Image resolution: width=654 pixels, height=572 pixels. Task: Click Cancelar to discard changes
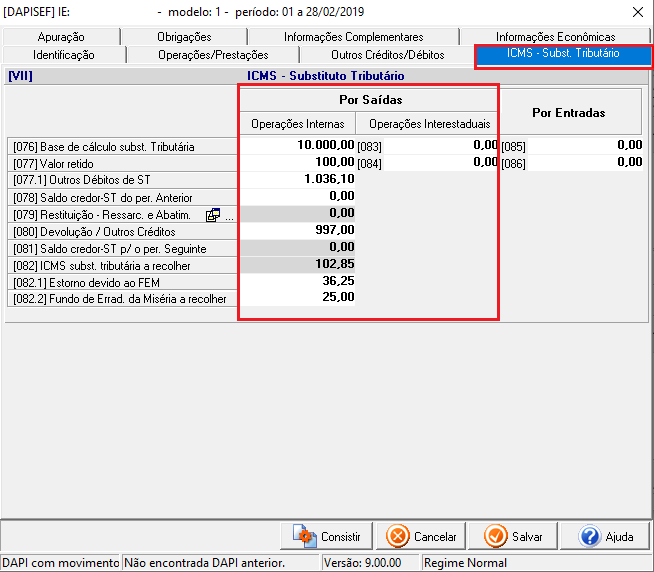coord(422,537)
